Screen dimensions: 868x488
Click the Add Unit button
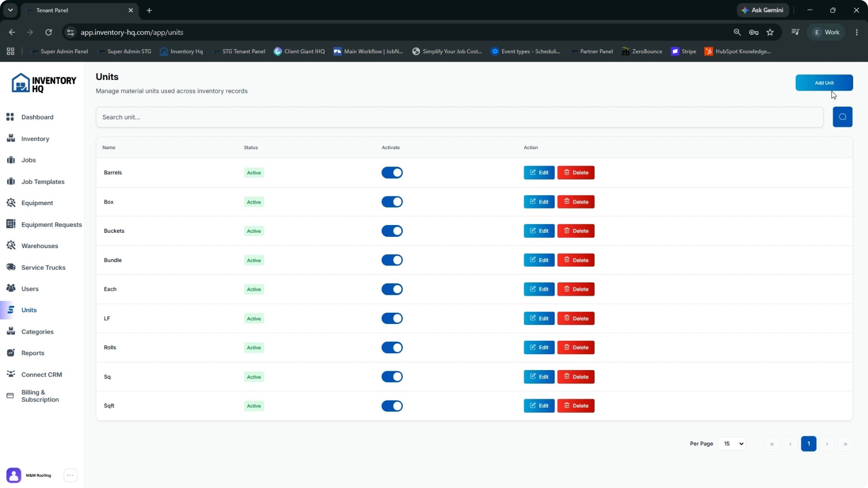tap(824, 83)
